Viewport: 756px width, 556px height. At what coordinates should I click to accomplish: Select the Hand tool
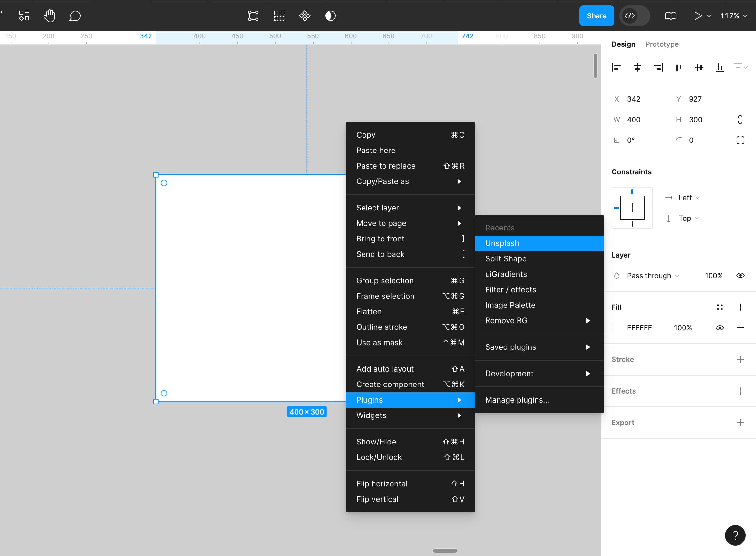pos(49,16)
